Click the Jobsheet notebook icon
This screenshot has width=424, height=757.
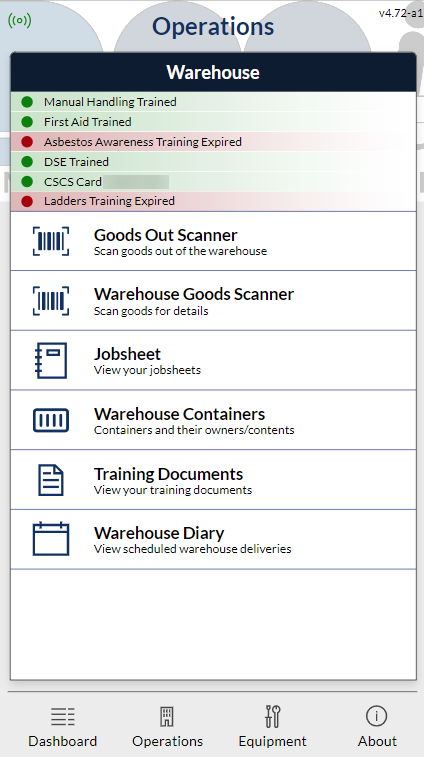[x=51, y=360]
